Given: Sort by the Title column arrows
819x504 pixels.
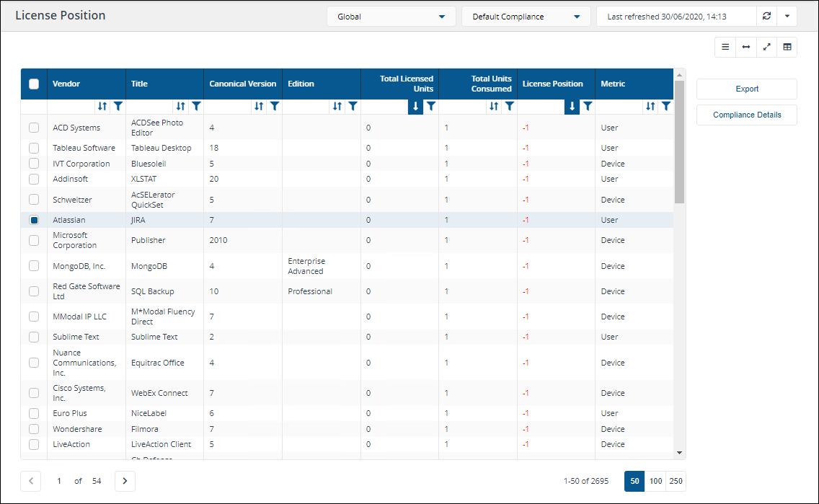Looking at the screenshot, I should pos(180,106).
